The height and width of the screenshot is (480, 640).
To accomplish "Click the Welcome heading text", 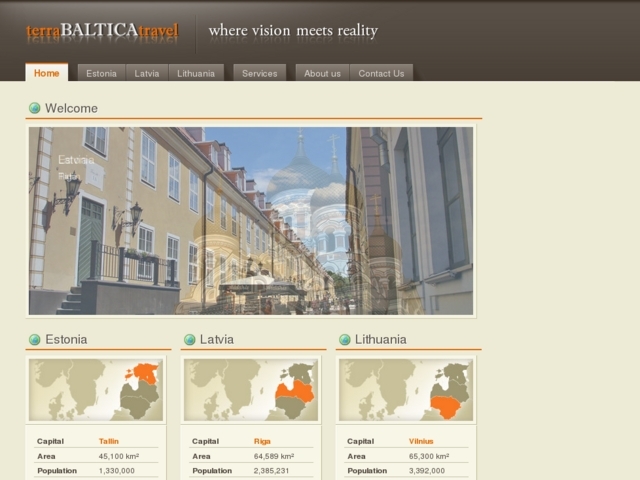I will (71, 108).
